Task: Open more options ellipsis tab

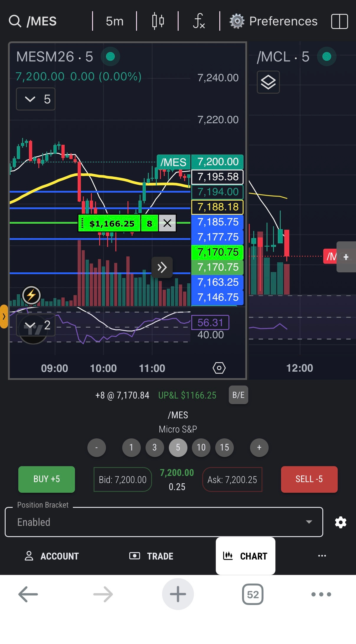Action: point(322,556)
